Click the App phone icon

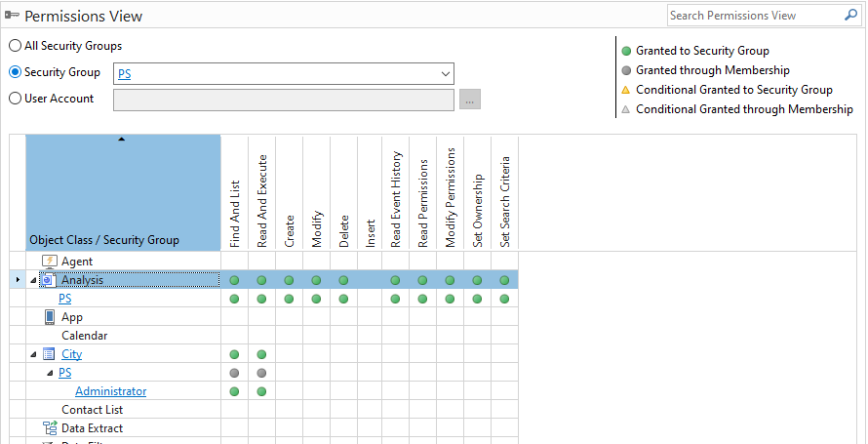[x=50, y=317]
